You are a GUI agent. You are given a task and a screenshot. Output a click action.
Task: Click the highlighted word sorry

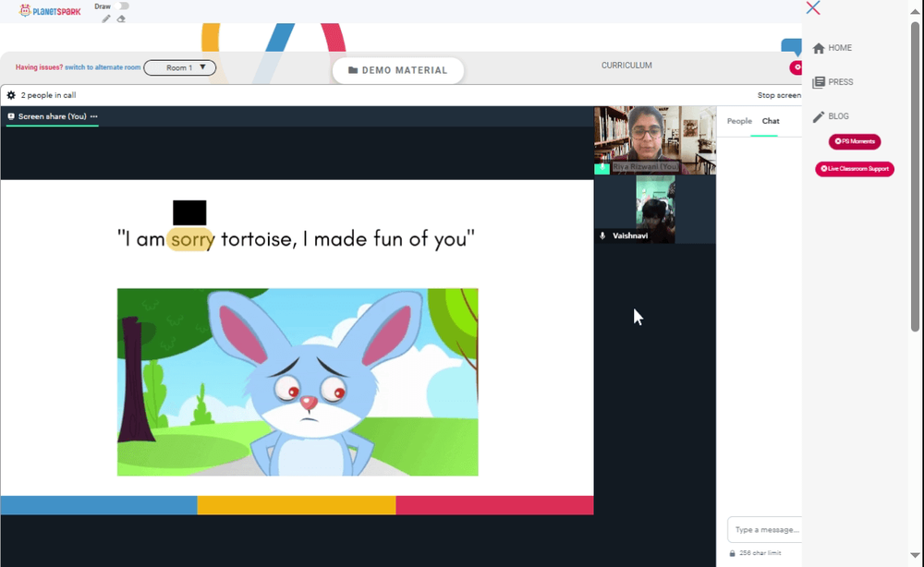tap(191, 239)
